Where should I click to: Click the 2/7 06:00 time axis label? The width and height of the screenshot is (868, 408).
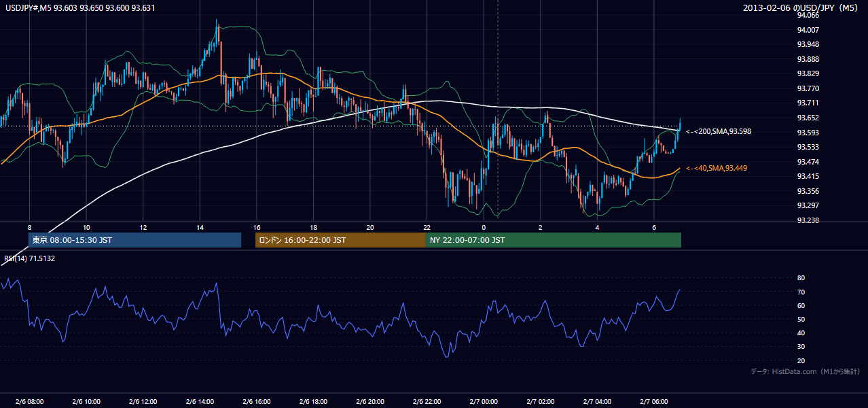[653, 401]
